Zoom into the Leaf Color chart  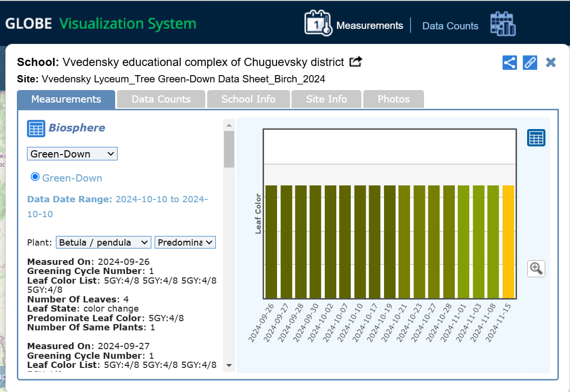pos(536,269)
